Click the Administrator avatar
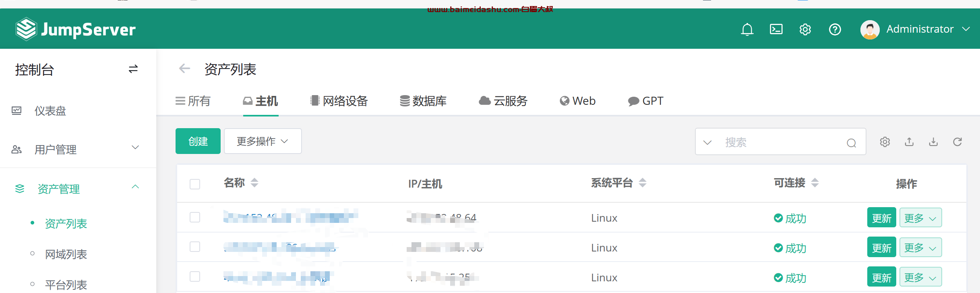Viewport: 980px width, 293px height. tap(870, 29)
